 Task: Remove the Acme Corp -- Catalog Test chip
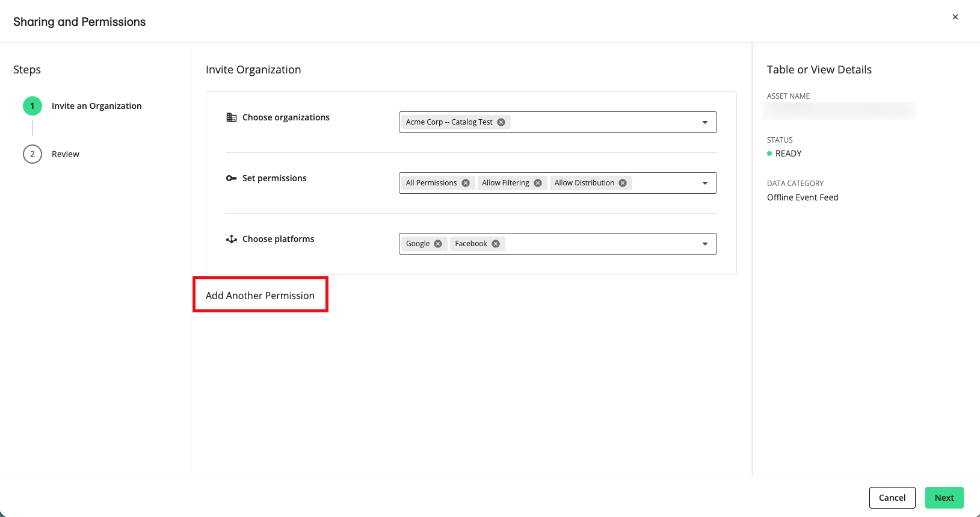click(501, 122)
